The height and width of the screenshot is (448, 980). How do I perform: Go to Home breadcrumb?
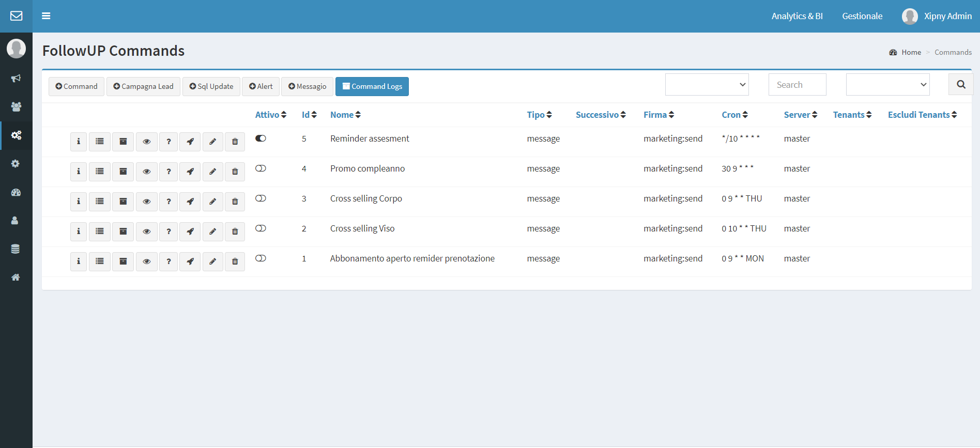pos(911,52)
